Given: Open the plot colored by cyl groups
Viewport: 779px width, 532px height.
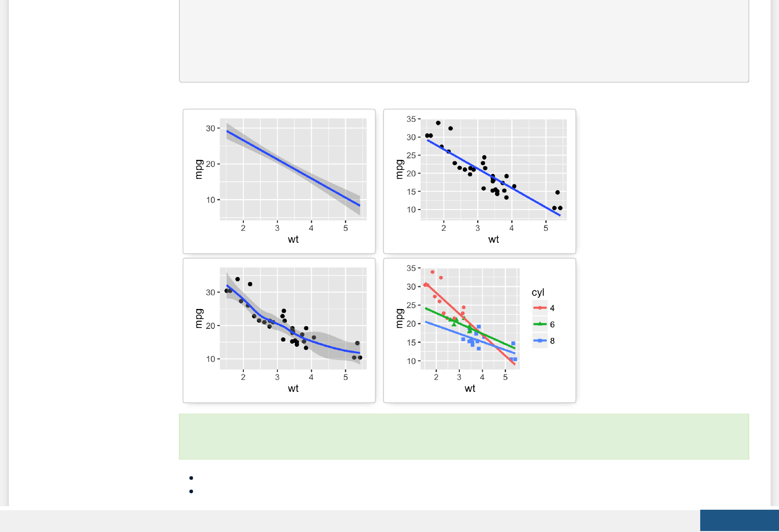Looking at the screenshot, I should point(479,330).
